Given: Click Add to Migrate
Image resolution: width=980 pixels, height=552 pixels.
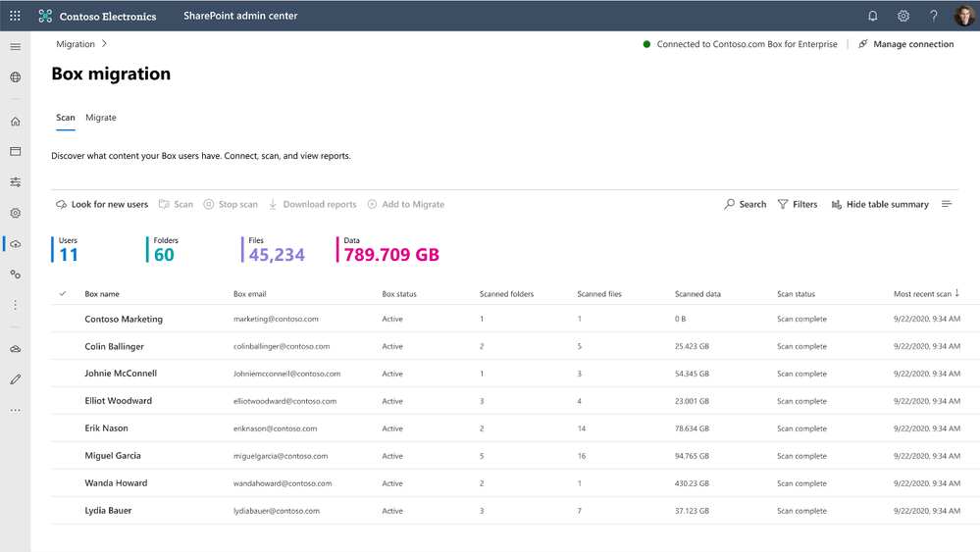Looking at the screenshot, I should click(x=405, y=204).
